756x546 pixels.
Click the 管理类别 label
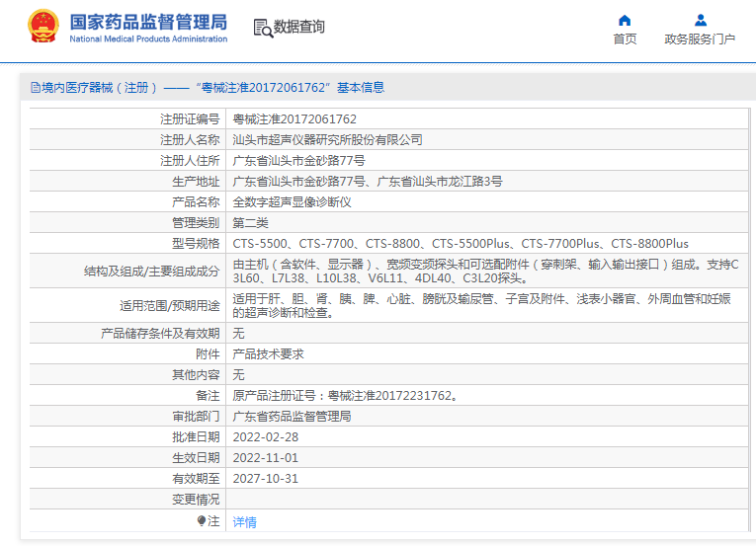(x=196, y=222)
